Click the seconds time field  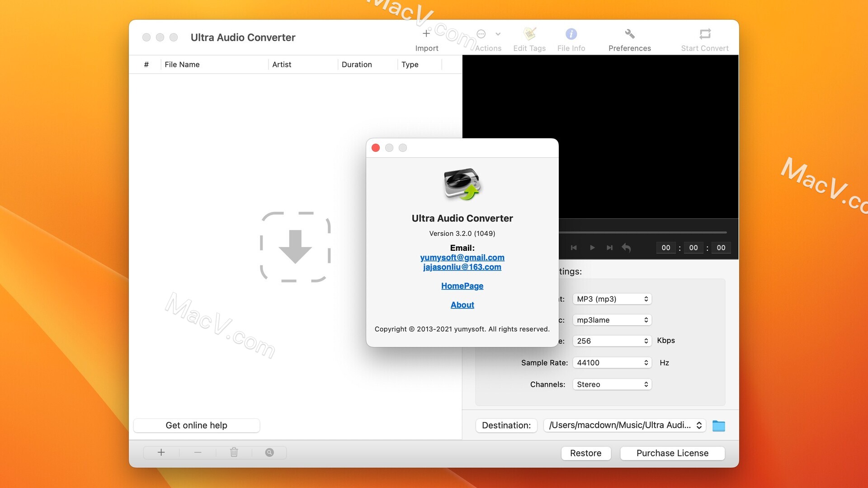click(x=721, y=248)
